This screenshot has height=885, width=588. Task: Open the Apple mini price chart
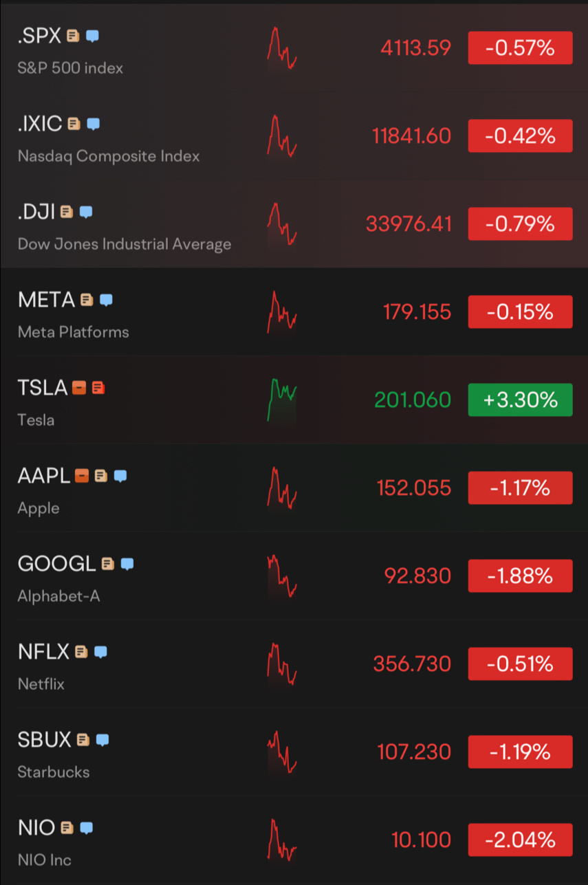click(282, 488)
